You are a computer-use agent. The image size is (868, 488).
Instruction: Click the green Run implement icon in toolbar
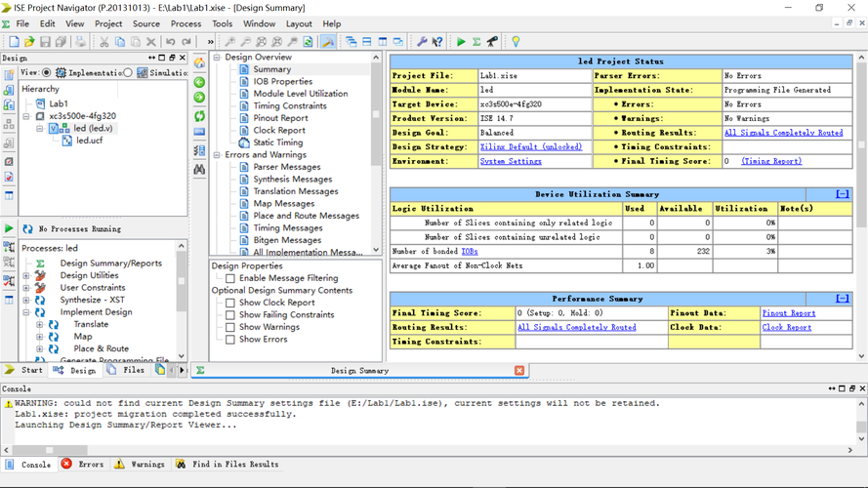(x=461, y=42)
